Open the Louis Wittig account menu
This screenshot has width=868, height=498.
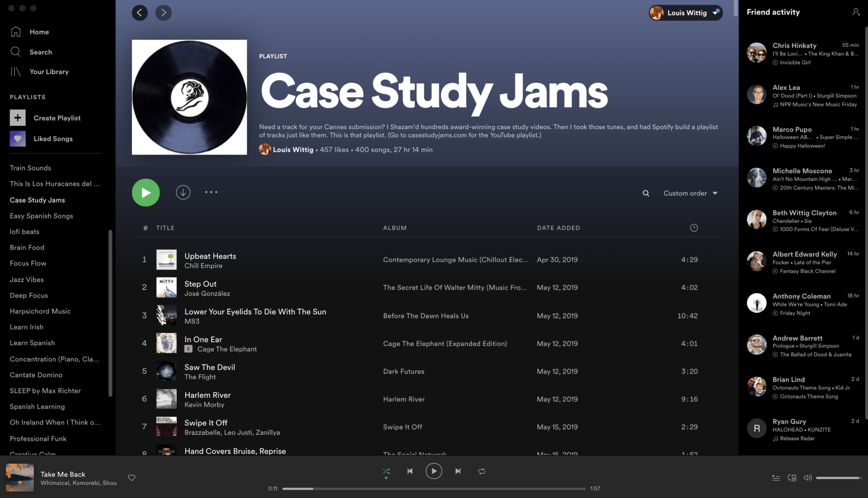(x=686, y=13)
